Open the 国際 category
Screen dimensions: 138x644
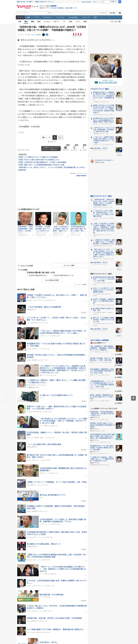[32, 21]
